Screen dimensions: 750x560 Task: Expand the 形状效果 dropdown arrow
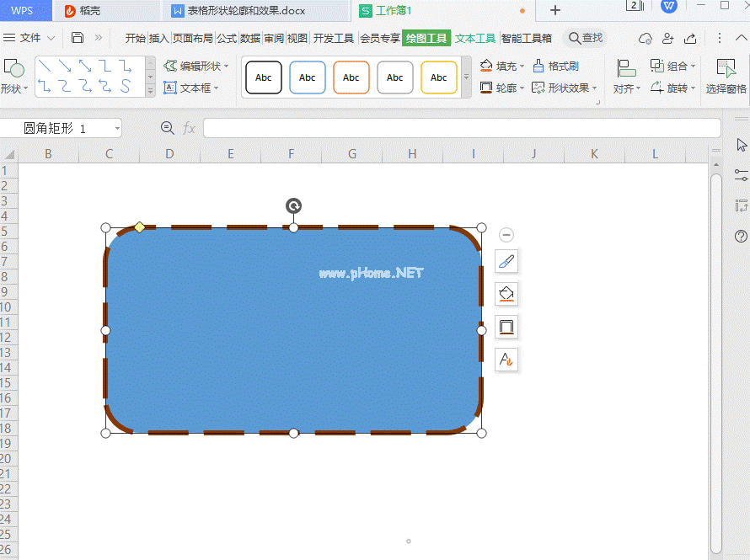click(x=595, y=88)
